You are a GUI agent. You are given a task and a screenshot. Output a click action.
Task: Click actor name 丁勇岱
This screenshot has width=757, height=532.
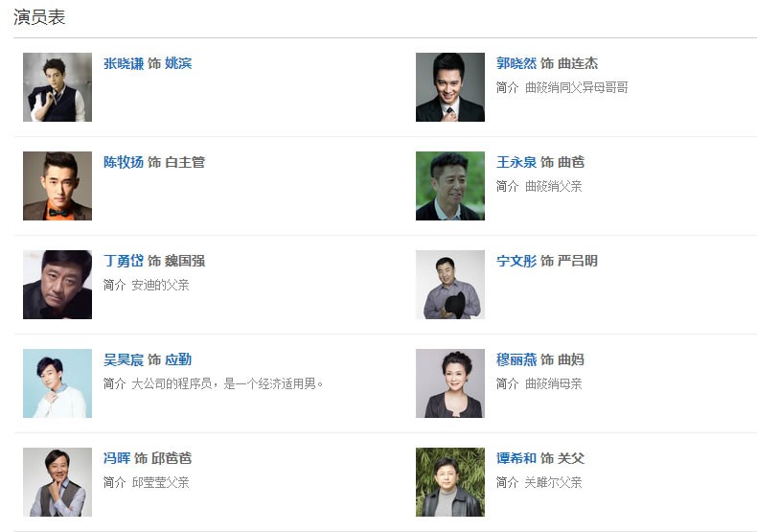point(124,261)
